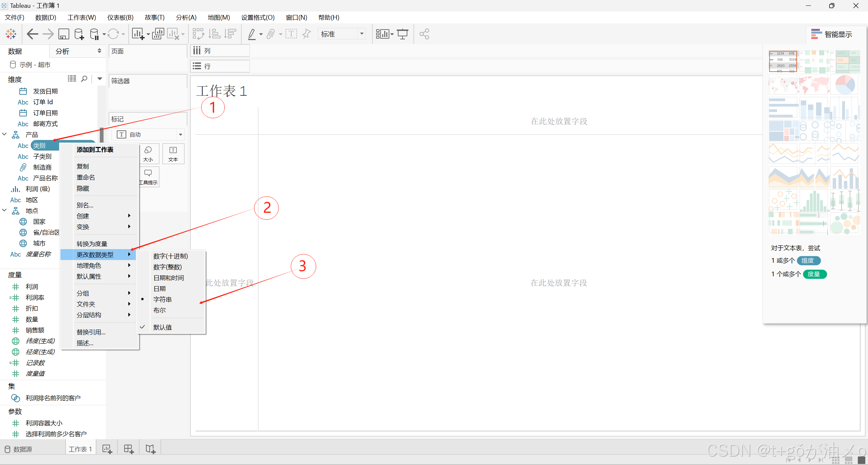Select 字符串 data type option
868x465 pixels.
[162, 299]
